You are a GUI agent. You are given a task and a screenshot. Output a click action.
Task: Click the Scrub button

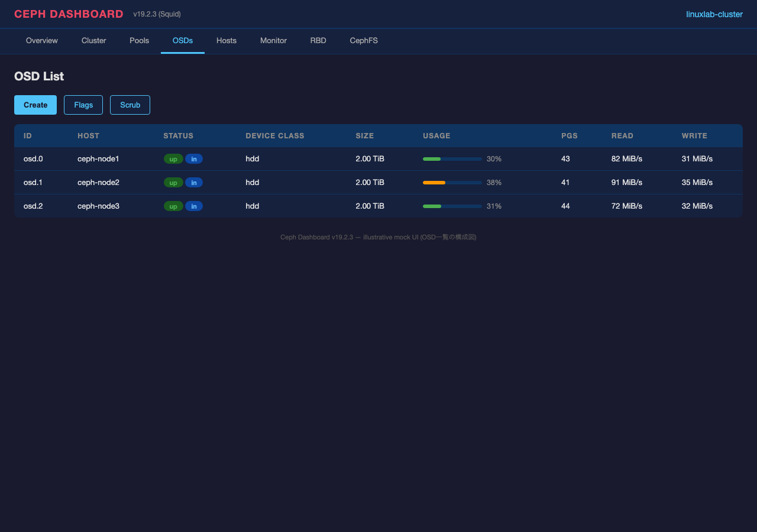[130, 105]
